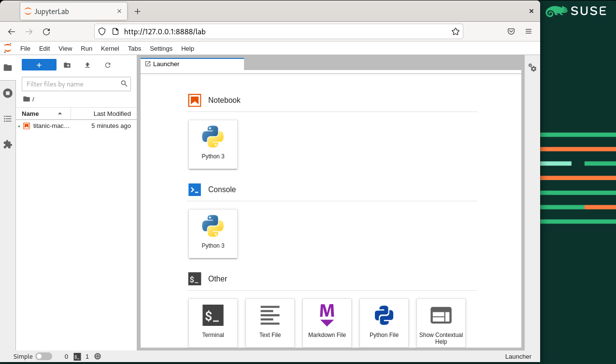Open the running terminals and kernels panel
Viewport: 616px width, 364px height.
click(8, 93)
